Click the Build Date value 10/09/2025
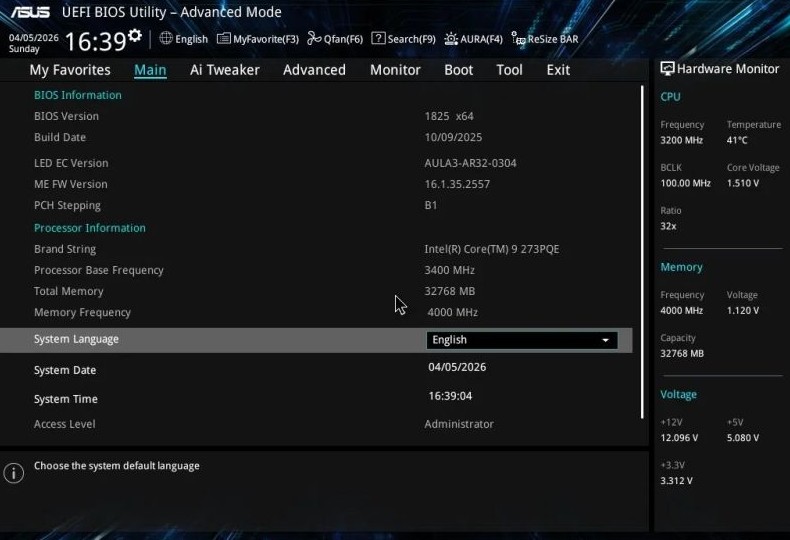 (x=453, y=138)
